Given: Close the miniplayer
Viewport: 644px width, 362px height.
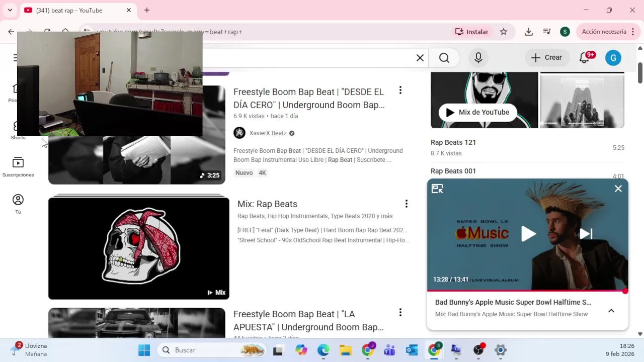Looking at the screenshot, I should coord(618,189).
